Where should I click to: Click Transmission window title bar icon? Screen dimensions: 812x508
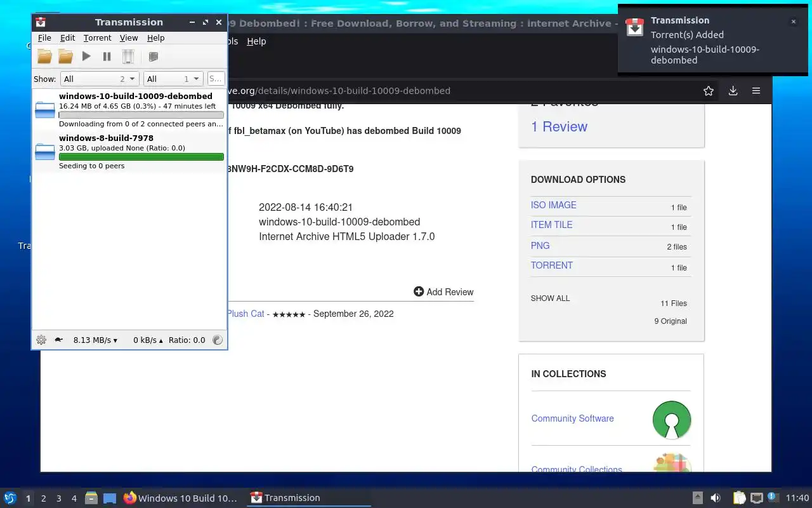(41, 22)
